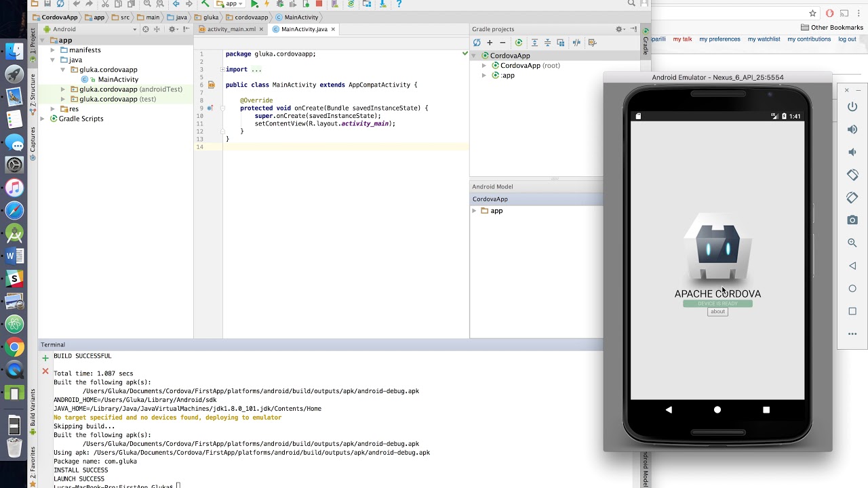The height and width of the screenshot is (488, 868).
Task: Click emulator side panel overview square
Action: 852,311
